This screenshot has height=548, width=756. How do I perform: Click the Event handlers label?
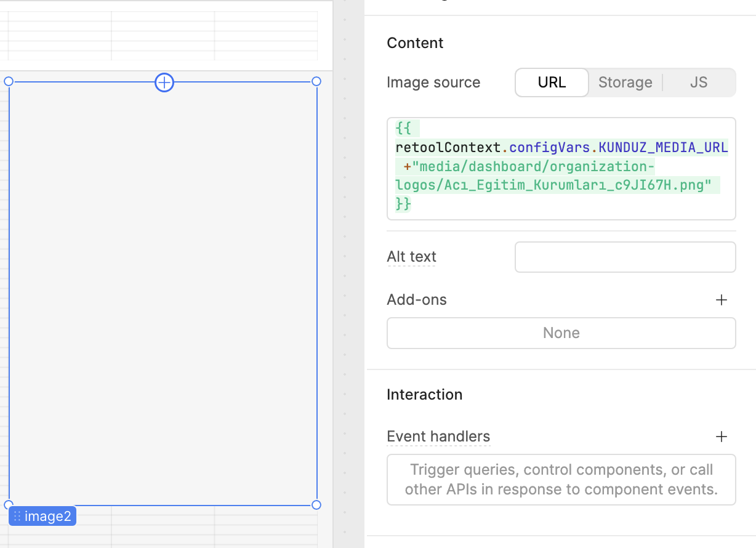pyautogui.click(x=438, y=437)
